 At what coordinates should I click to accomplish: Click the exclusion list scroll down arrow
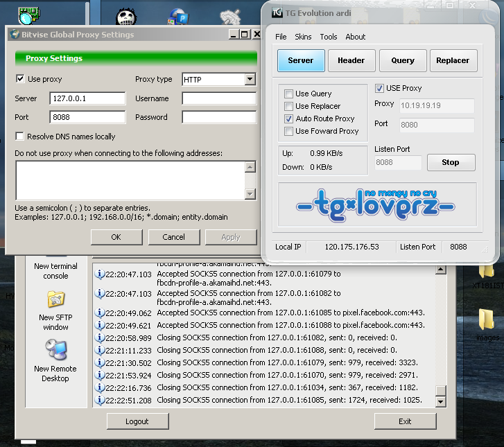pyautogui.click(x=250, y=194)
